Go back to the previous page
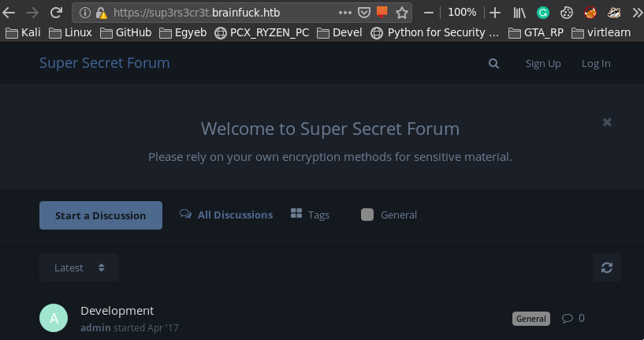Viewport: 644px width, 340px height. click(x=9, y=13)
